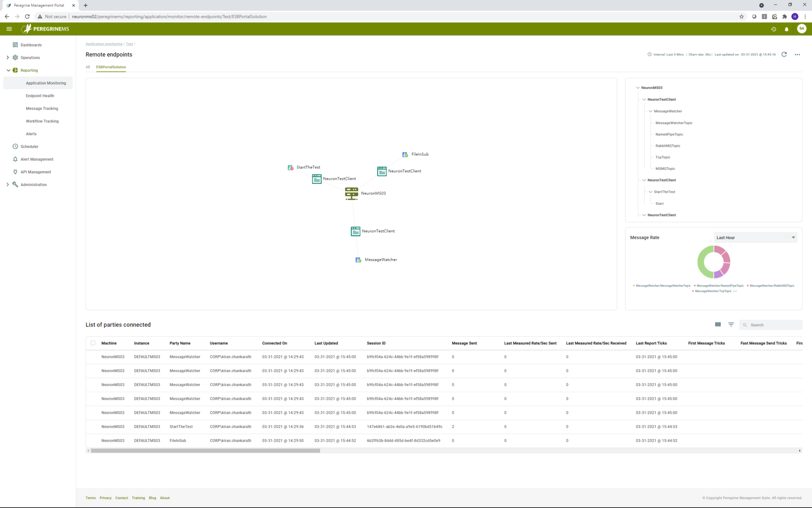Open the Application monitoring breadcrumb link
812x508 pixels.
104,44
